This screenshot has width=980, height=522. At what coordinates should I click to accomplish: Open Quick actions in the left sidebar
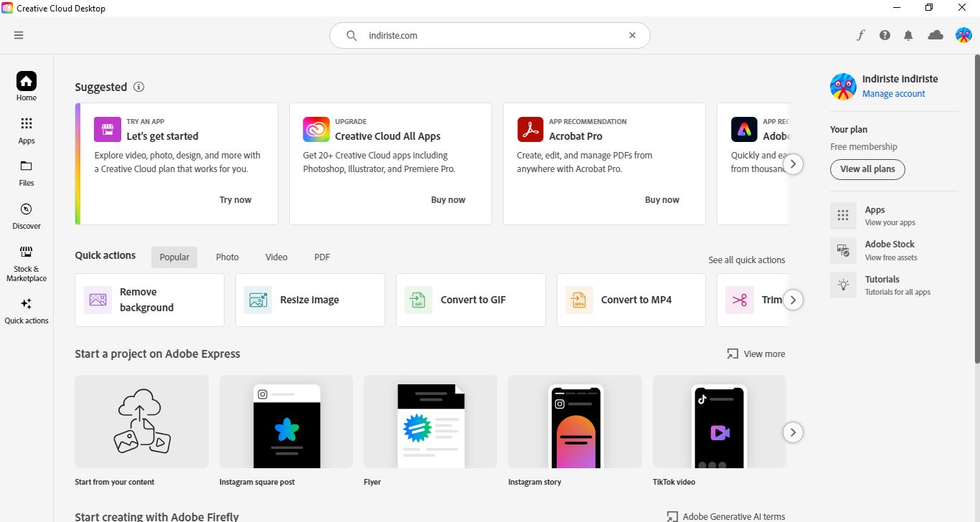27,310
